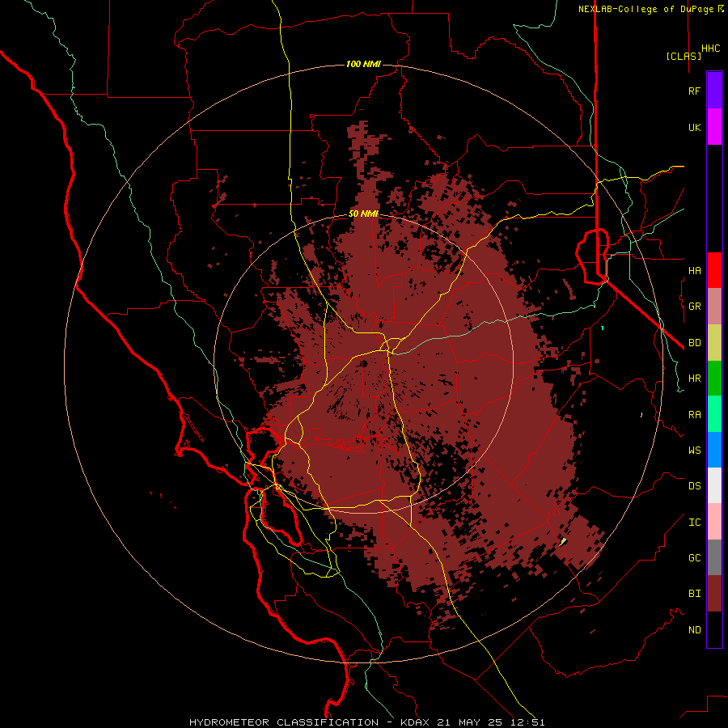
Task: Click the HA legend label
Action: (x=694, y=270)
